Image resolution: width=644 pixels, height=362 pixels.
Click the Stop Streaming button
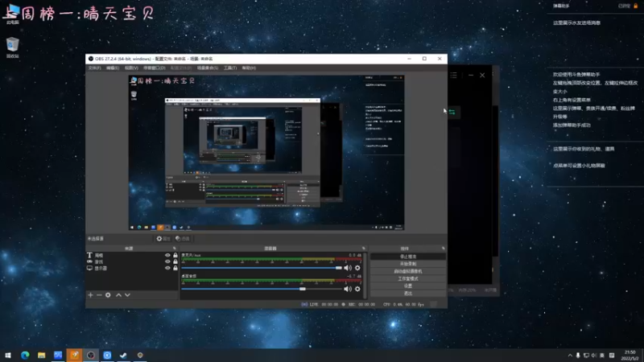click(408, 257)
